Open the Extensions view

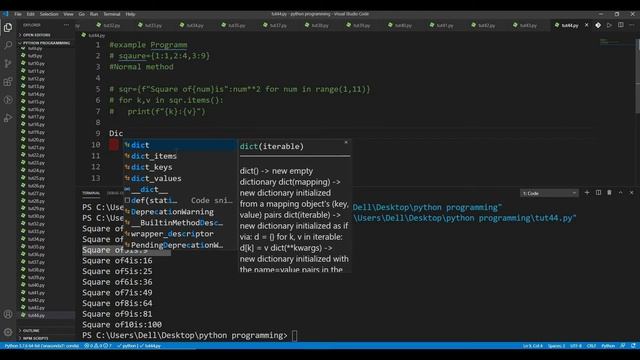(8, 82)
